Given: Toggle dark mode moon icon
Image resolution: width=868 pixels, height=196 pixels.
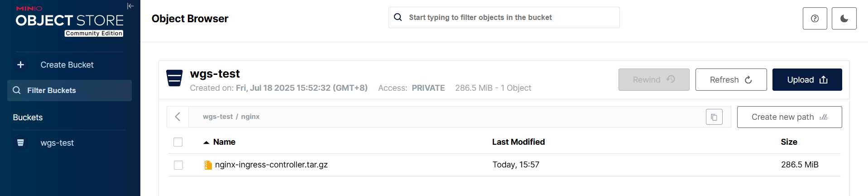Looking at the screenshot, I should (x=844, y=19).
